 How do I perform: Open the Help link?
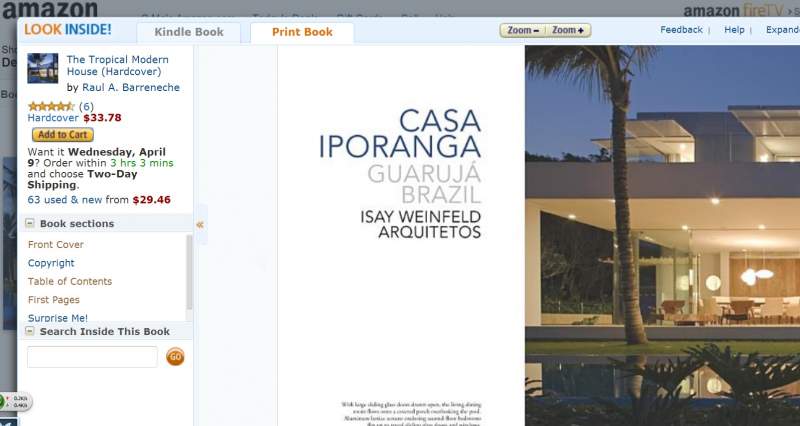click(734, 30)
